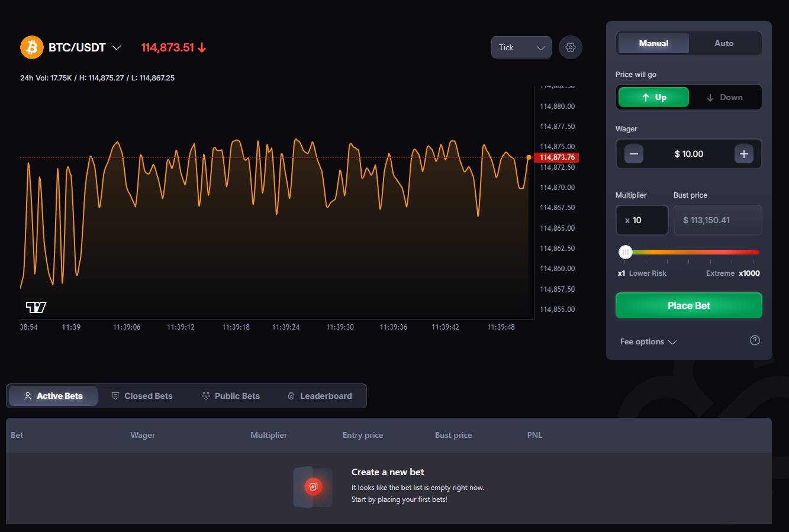The width and height of the screenshot is (789, 532).
Task: Click the Bust price column header
Action: pos(453,435)
